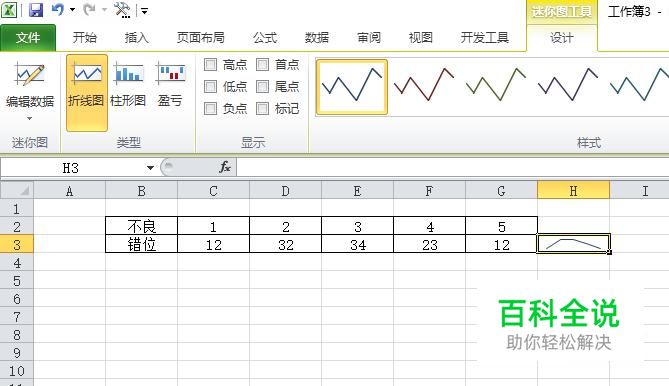Switch to the 开始 ribbon tab

pos(84,38)
